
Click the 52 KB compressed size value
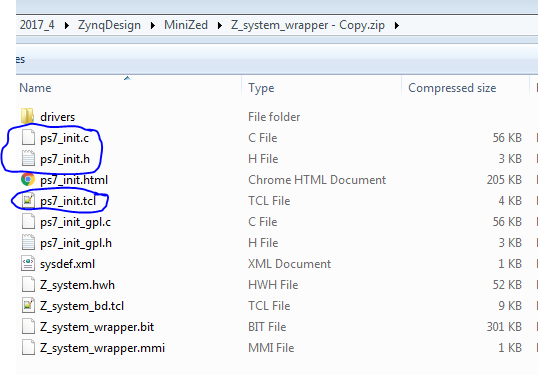[x=507, y=285]
